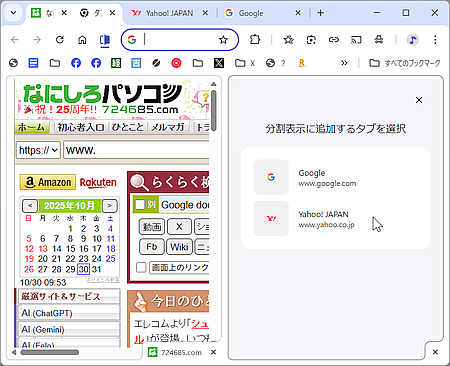Go to previous month in calendar
Screen dimensions: 450x366
[30, 206]
